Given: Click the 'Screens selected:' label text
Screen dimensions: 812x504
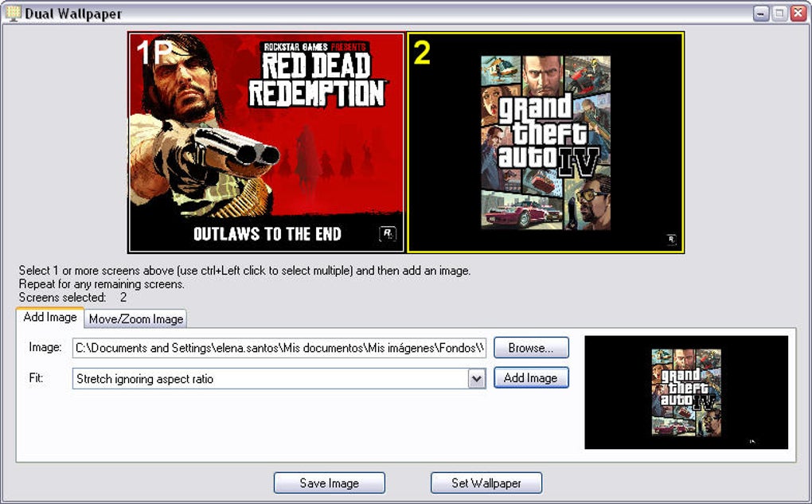Looking at the screenshot, I should click(62, 297).
